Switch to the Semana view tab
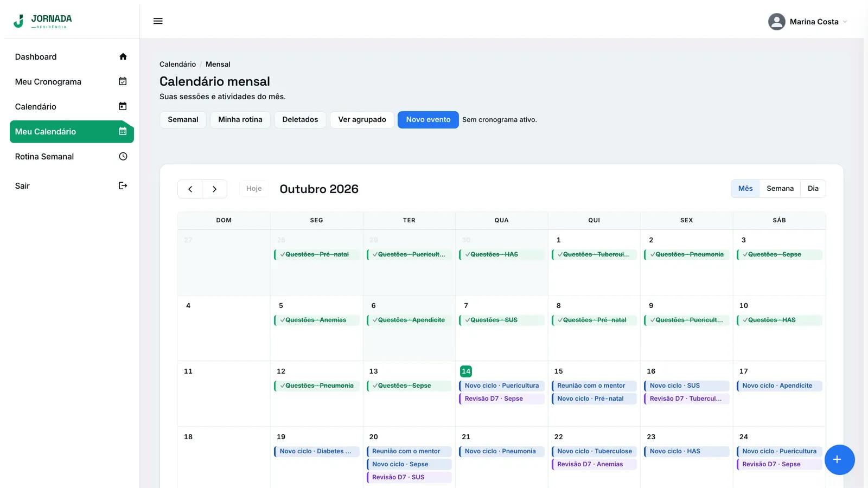This screenshot has height=488, width=868. (780, 189)
